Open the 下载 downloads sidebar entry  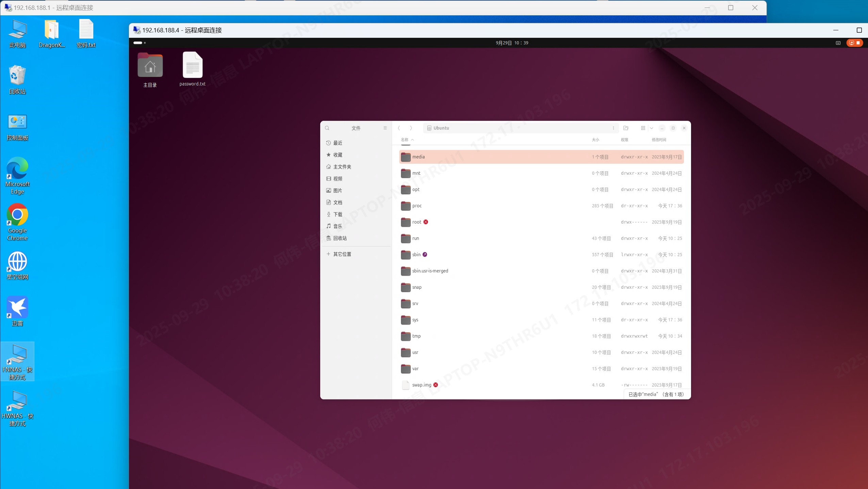pyautogui.click(x=338, y=214)
